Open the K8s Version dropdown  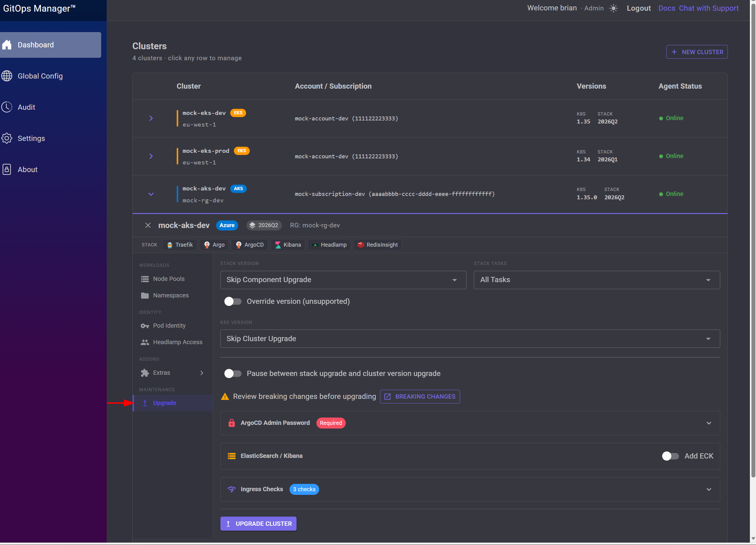[x=470, y=339]
